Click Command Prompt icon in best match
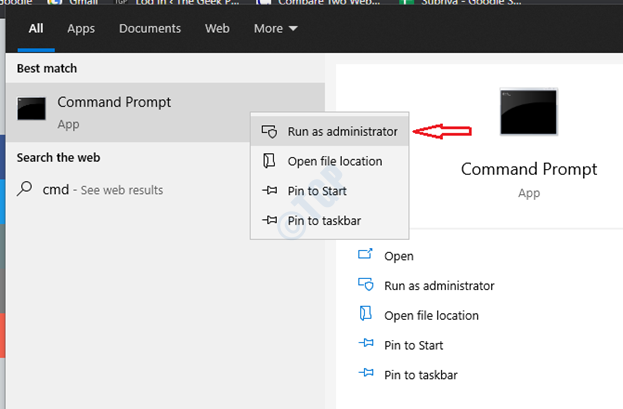Viewport: 623px width, 409px height. 31,109
